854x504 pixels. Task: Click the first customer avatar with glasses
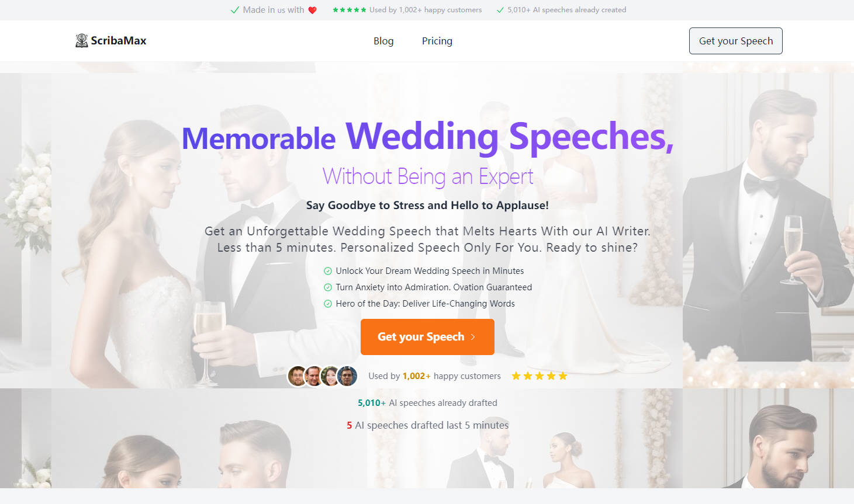pos(298,376)
